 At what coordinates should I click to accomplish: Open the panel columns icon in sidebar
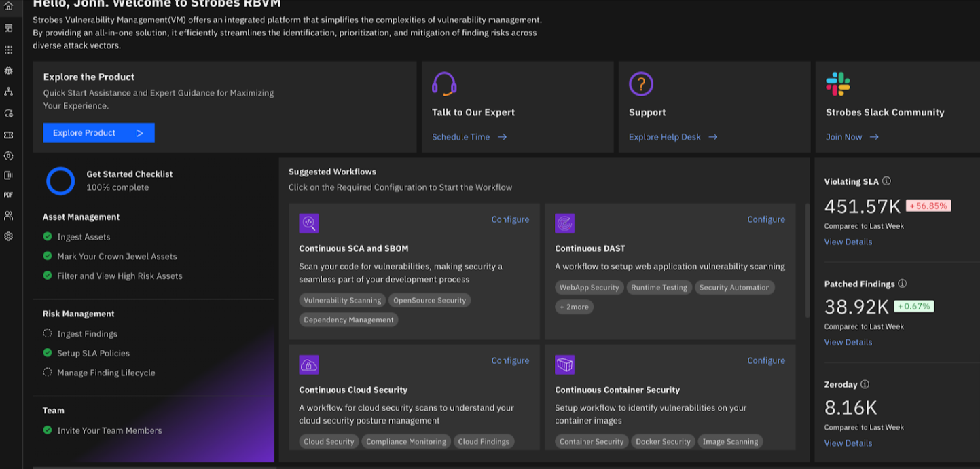click(8, 175)
